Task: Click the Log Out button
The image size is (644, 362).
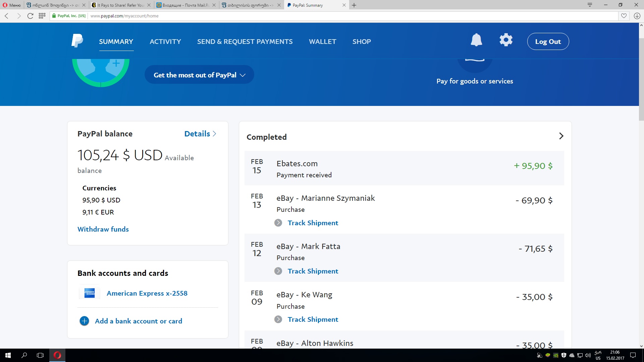Action: [548, 42]
